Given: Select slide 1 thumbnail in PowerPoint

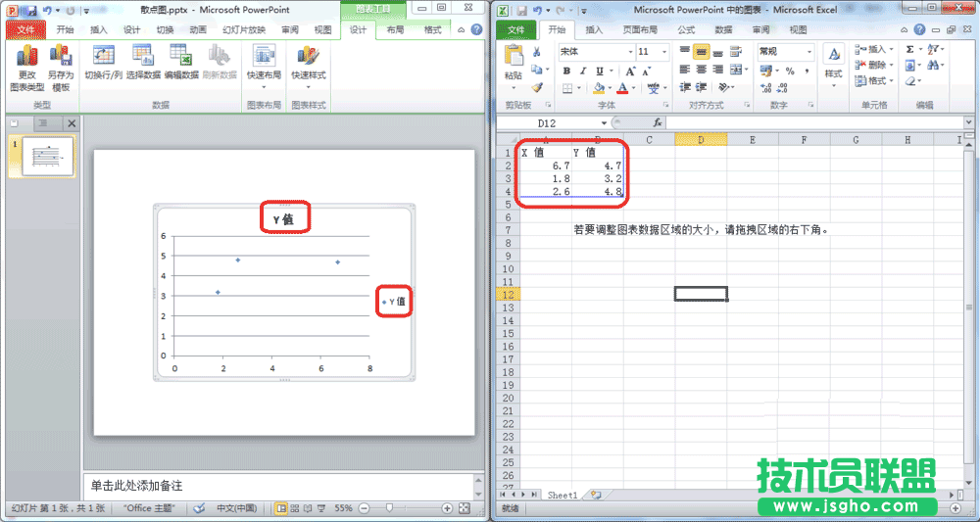Looking at the screenshot, I should coord(47,156).
